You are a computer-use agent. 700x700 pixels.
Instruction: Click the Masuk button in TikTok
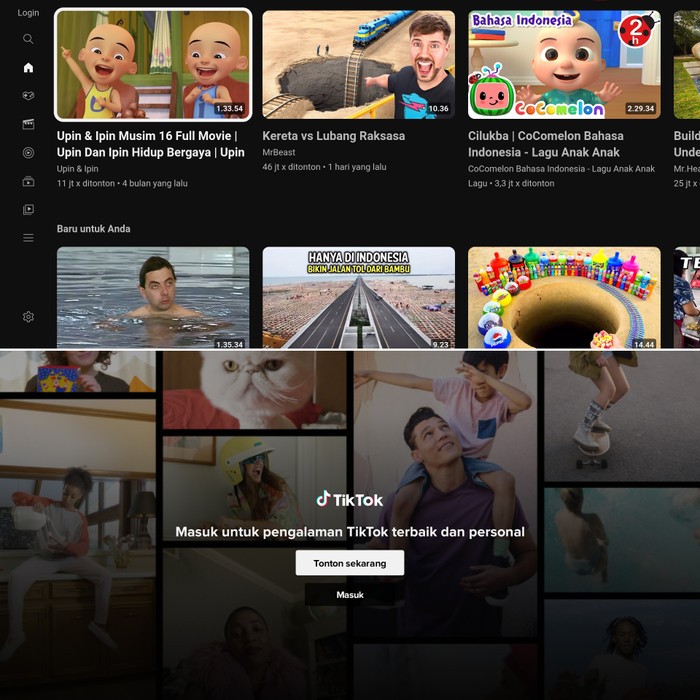[350, 595]
